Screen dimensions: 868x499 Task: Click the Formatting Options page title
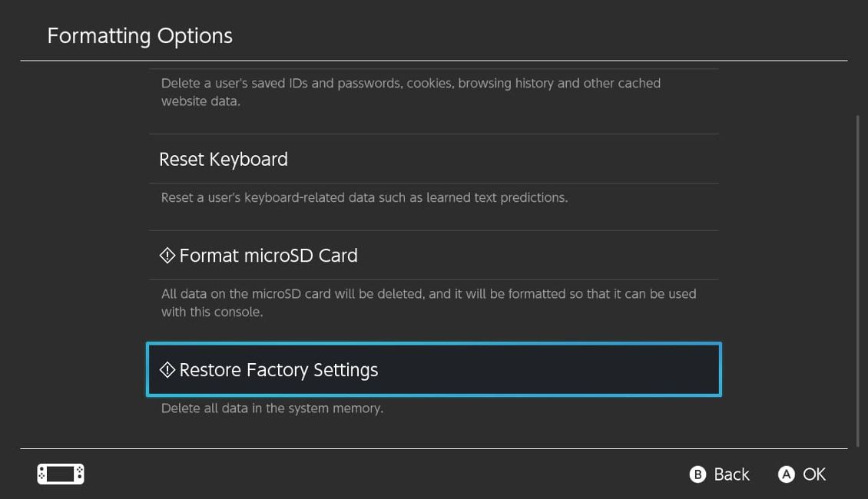point(140,35)
